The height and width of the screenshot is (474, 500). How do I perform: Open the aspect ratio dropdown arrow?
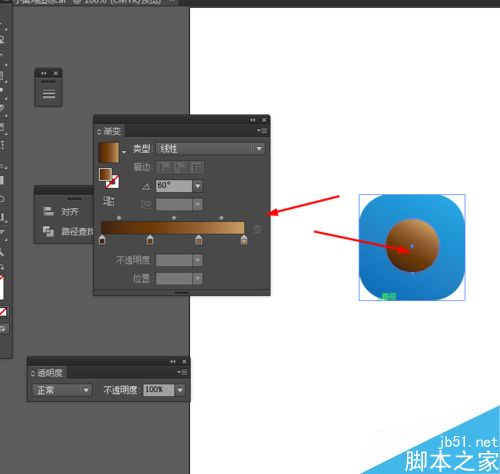(198, 204)
